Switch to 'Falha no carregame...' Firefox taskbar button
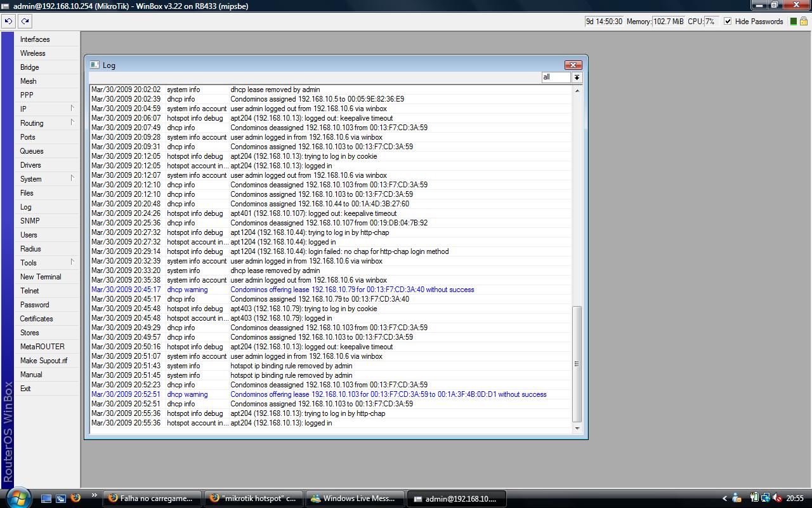 click(x=152, y=498)
